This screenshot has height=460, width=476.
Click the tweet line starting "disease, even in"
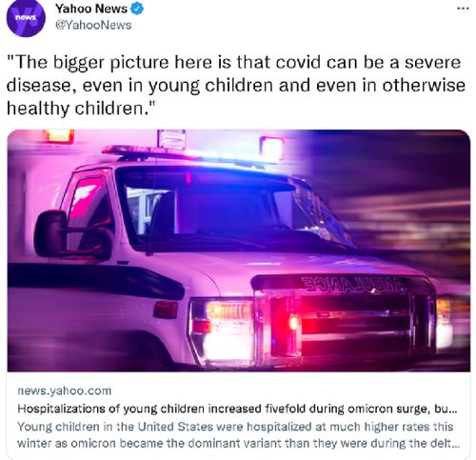pyautogui.click(x=236, y=86)
